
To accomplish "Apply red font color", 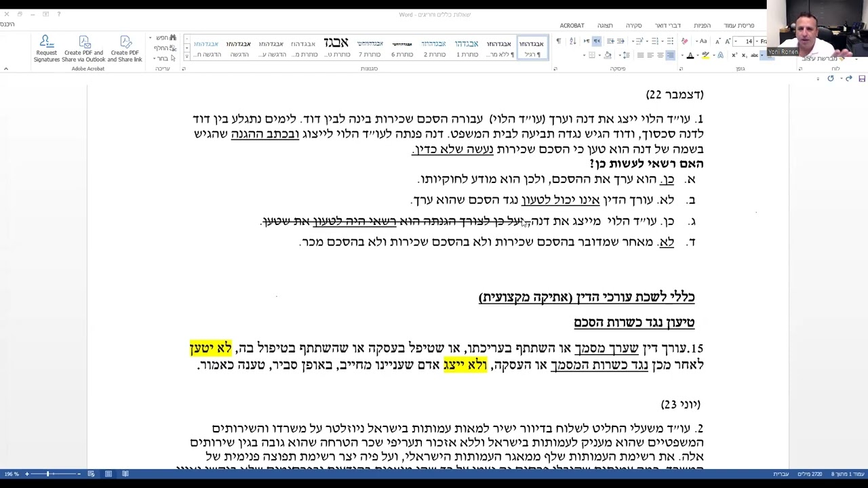I will pyautogui.click(x=690, y=56).
